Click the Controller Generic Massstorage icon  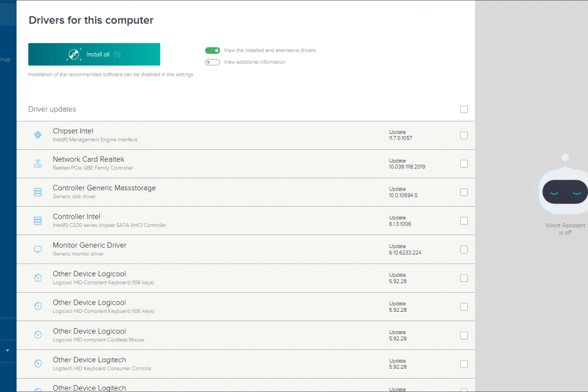pyautogui.click(x=37, y=192)
